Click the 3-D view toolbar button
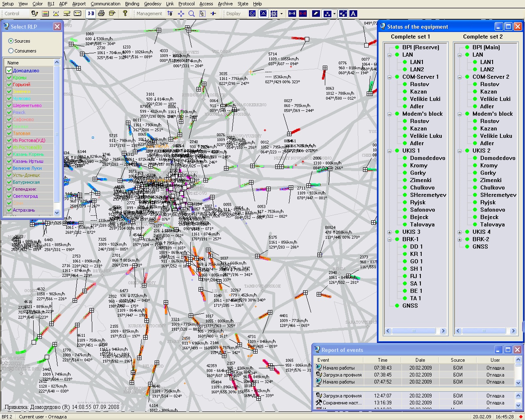The width and height of the screenshot is (525, 420). [91, 14]
